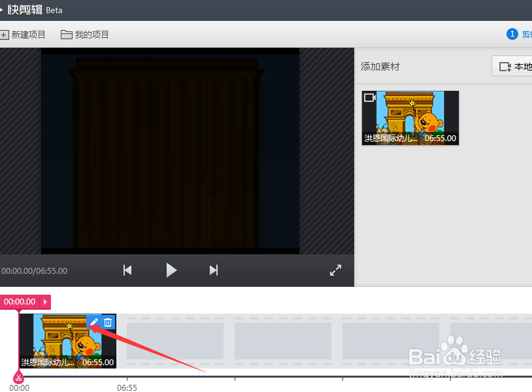
Task: Click arrow on the pink 00:00.00 timecode tag
Action: coord(45,302)
